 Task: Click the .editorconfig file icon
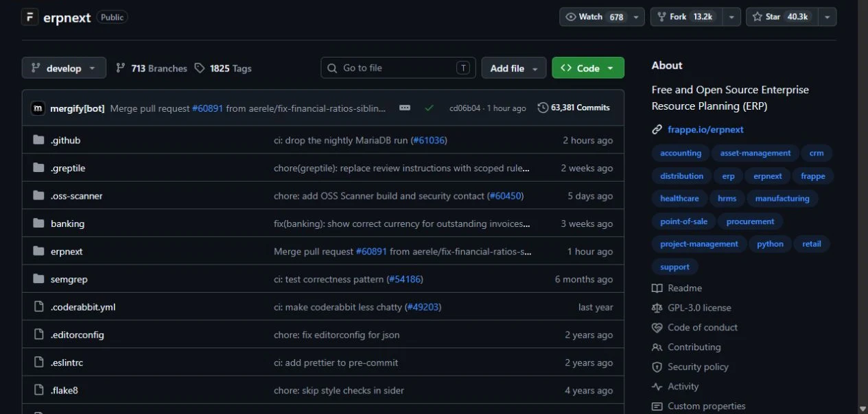click(x=38, y=335)
